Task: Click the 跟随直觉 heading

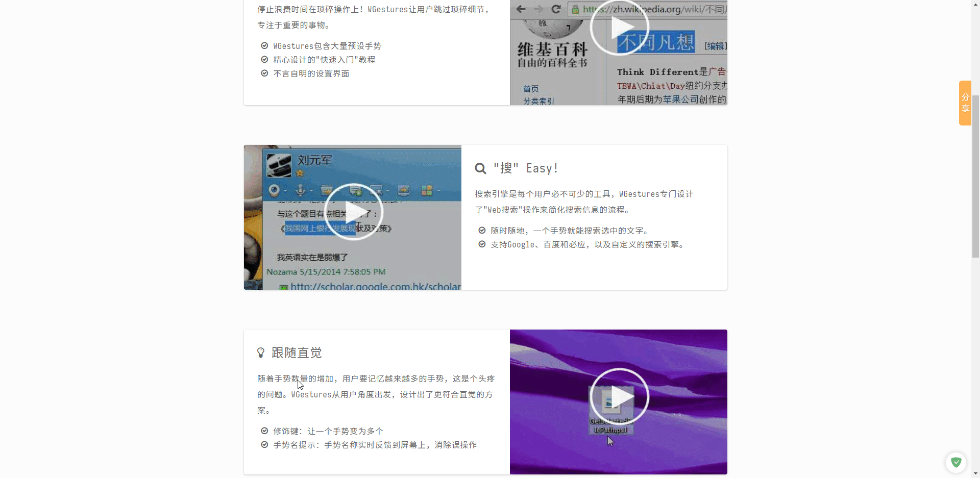Action: [x=297, y=353]
